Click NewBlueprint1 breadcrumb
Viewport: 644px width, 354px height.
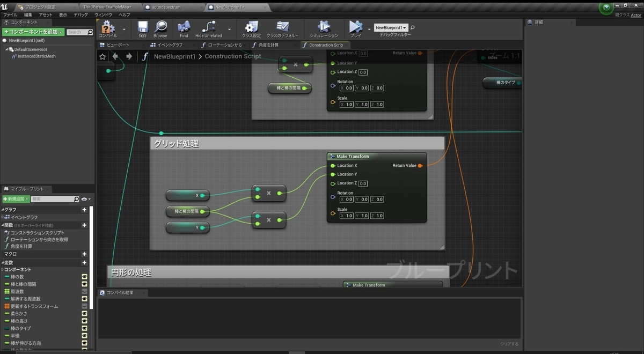point(175,56)
